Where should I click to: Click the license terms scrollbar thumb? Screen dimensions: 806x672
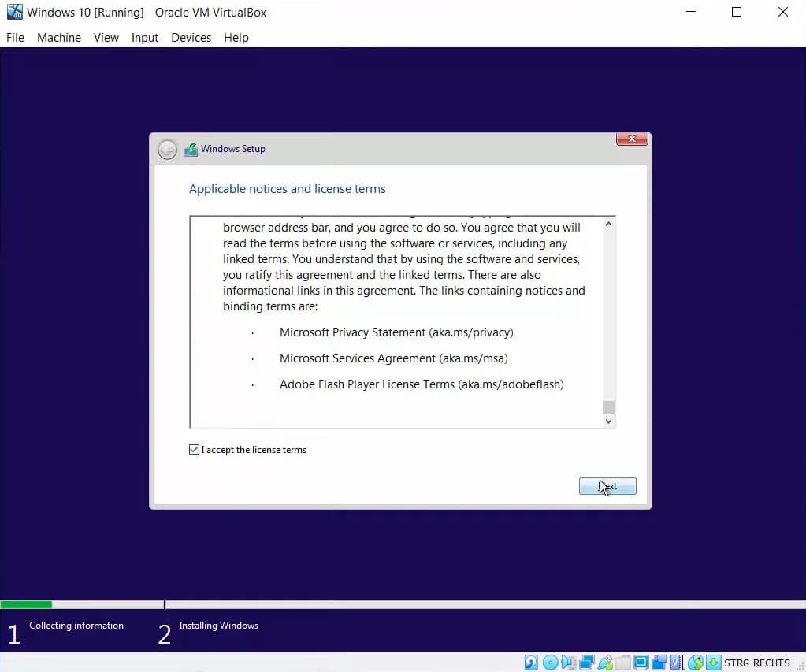[x=607, y=407]
